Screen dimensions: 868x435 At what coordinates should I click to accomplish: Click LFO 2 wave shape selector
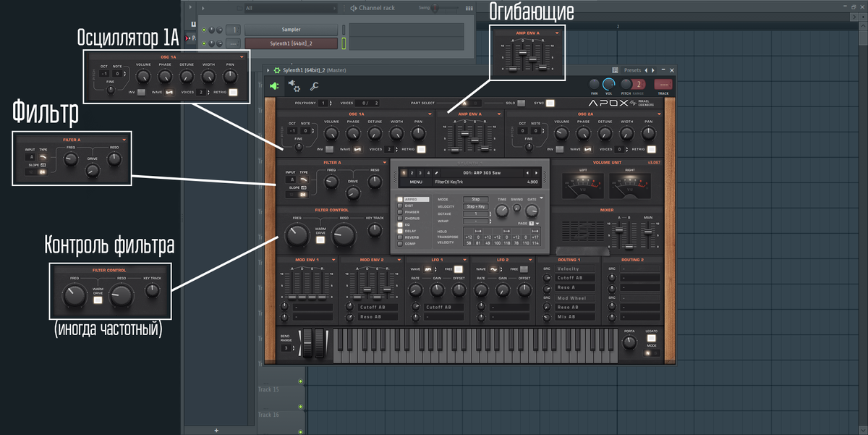pyautogui.click(x=494, y=269)
